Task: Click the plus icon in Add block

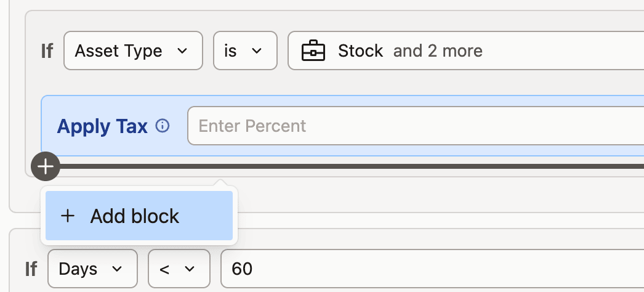Action: pyautogui.click(x=67, y=216)
